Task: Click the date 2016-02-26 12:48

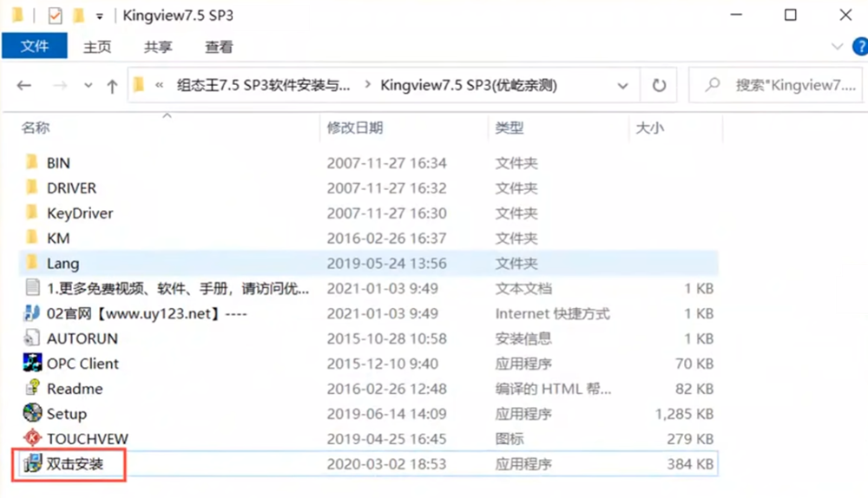Action: (386, 389)
